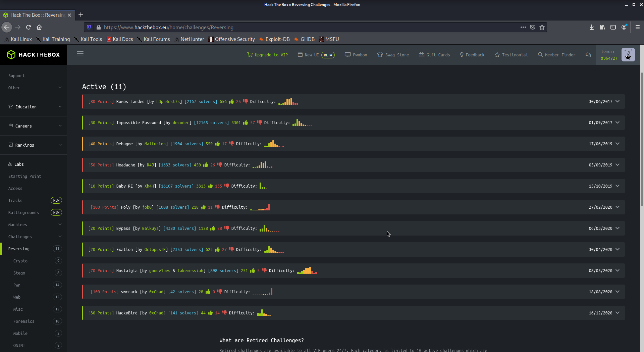Bookmark this page with the star icon

click(x=542, y=27)
